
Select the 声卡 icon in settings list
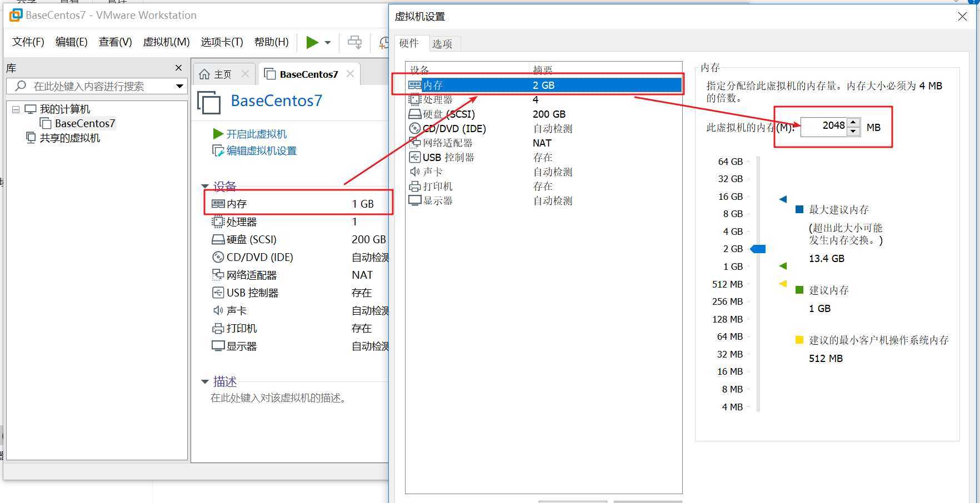pos(415,172)
